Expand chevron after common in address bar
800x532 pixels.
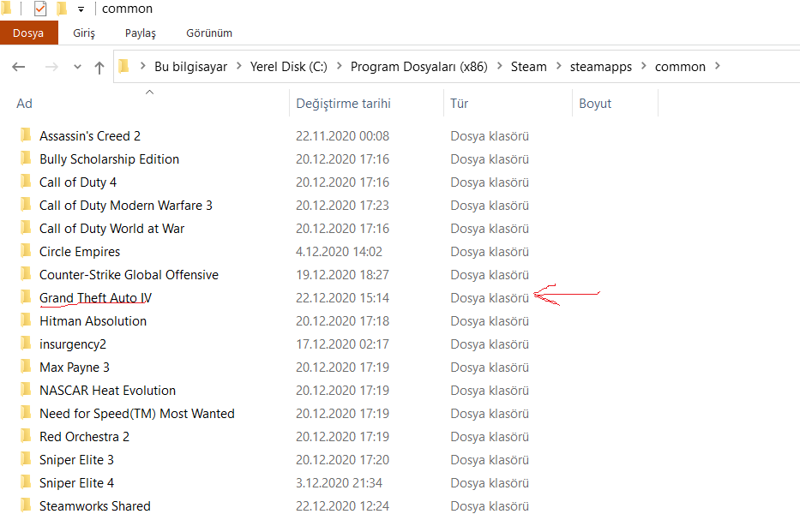click(x=718, y=66)
